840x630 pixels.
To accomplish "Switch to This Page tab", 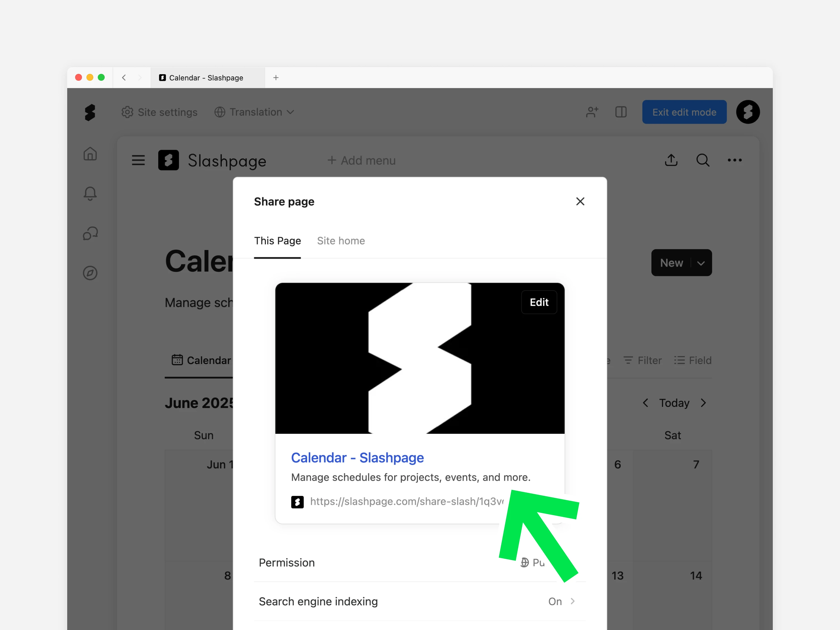I will 277,241.
